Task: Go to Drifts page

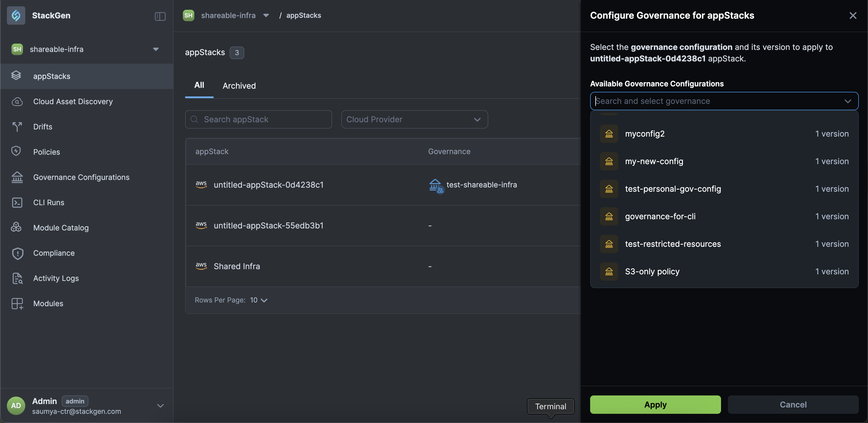Action: (x=87, y=127)
